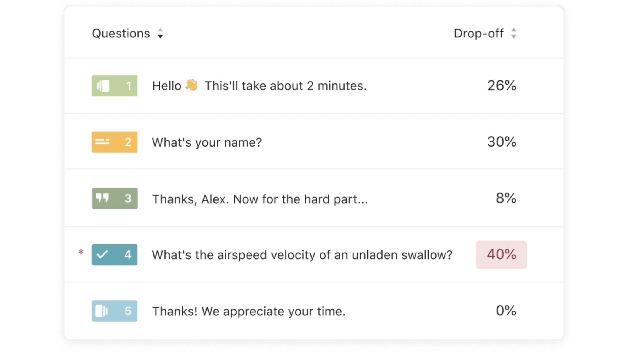
Task: Open the "What's your name?" question
Action: pos(207,142)
